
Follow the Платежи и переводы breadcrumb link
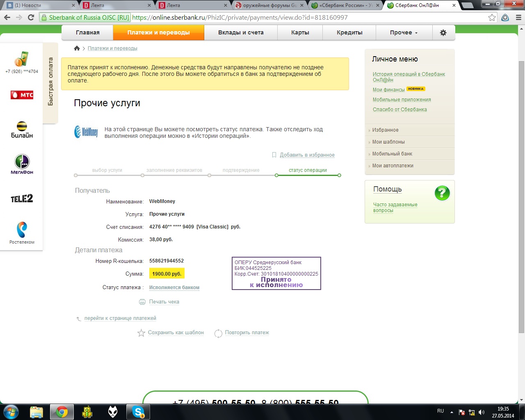tap(112, 48)
